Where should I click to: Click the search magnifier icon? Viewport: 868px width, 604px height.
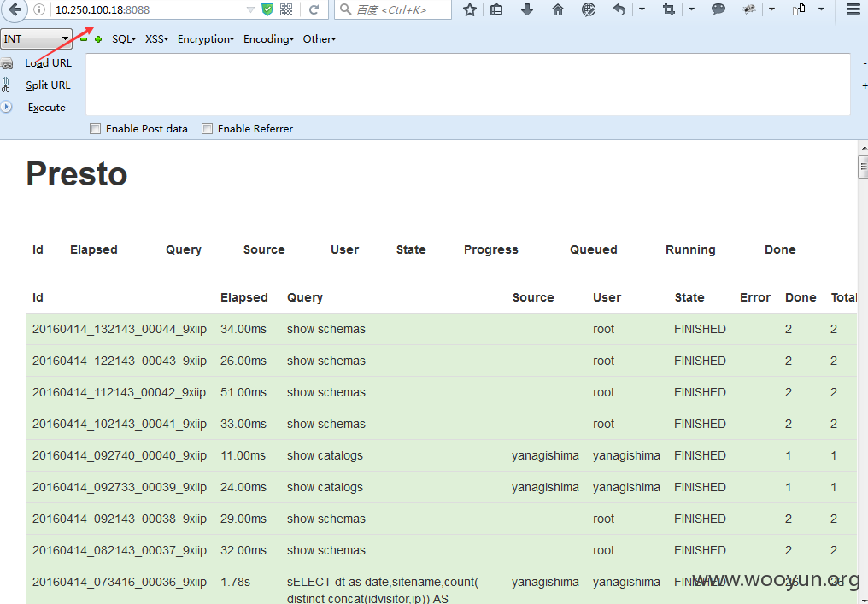coord(345,9)
